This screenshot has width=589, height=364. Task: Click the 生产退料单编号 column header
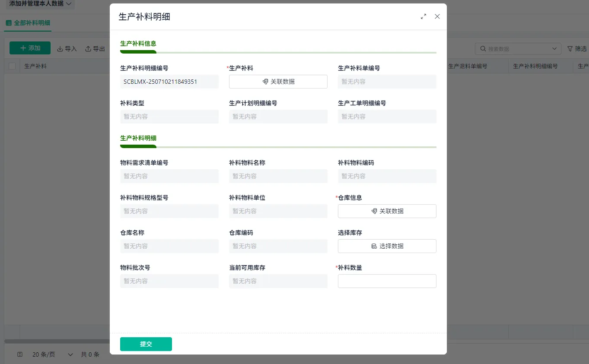coord(468,66)
